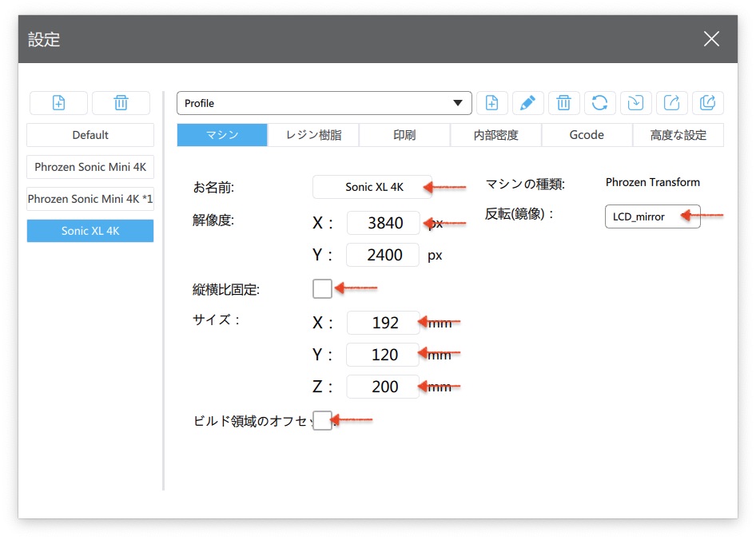Click the import profile icon
The height and width of the screenshot is (540, 756).
[635, 103]
